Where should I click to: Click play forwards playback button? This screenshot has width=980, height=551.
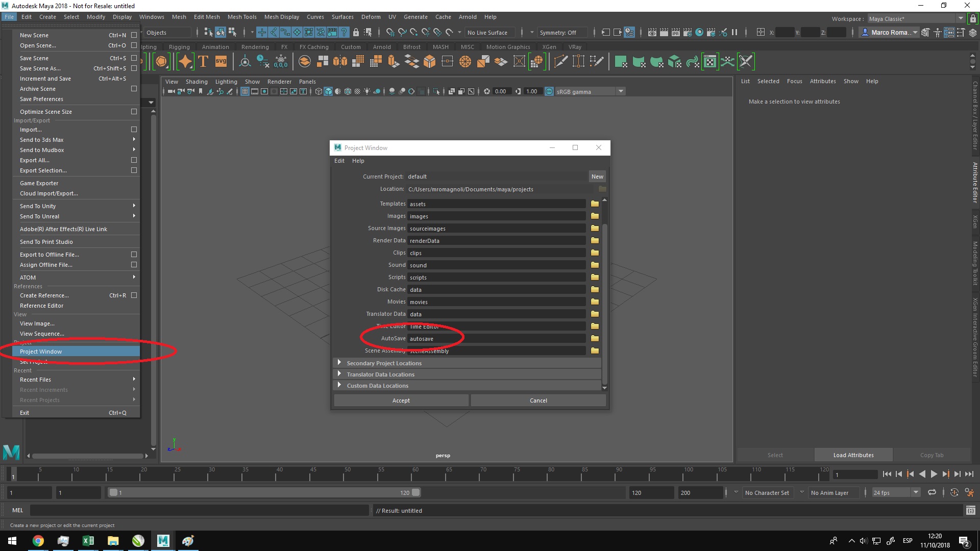coord(934,474)
